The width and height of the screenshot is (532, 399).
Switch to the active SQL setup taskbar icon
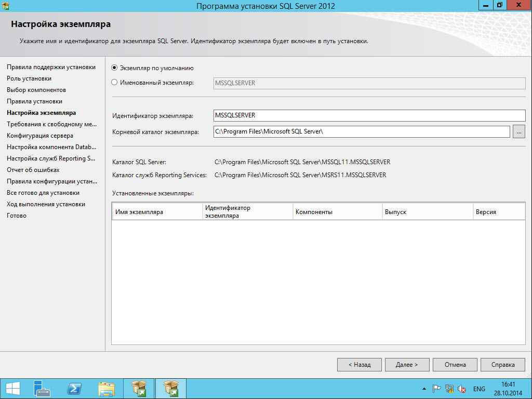170,389
